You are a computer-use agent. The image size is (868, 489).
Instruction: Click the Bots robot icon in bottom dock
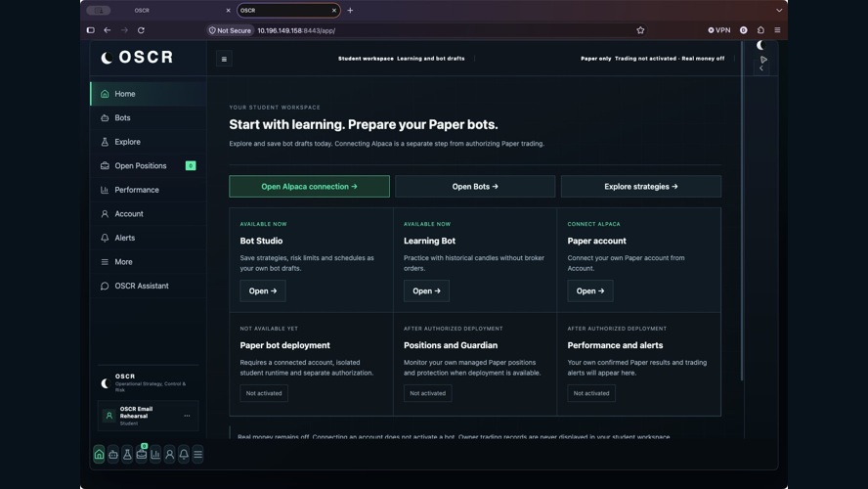click(113, 455)
